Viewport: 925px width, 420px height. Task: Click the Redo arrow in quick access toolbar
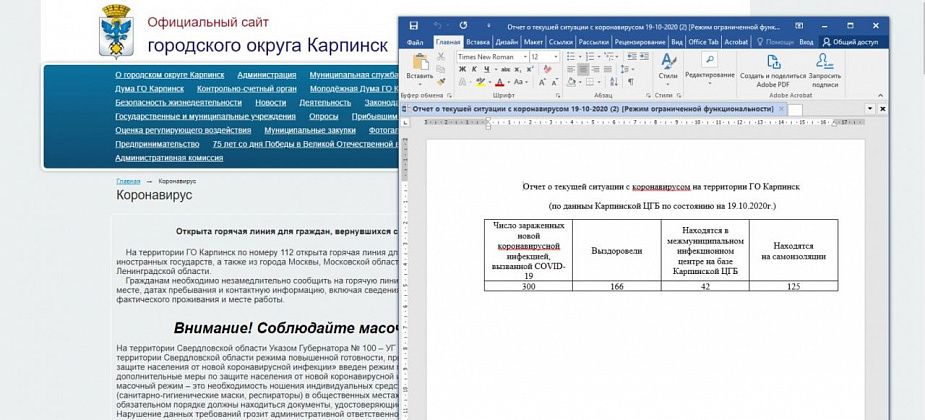point(463,25)
